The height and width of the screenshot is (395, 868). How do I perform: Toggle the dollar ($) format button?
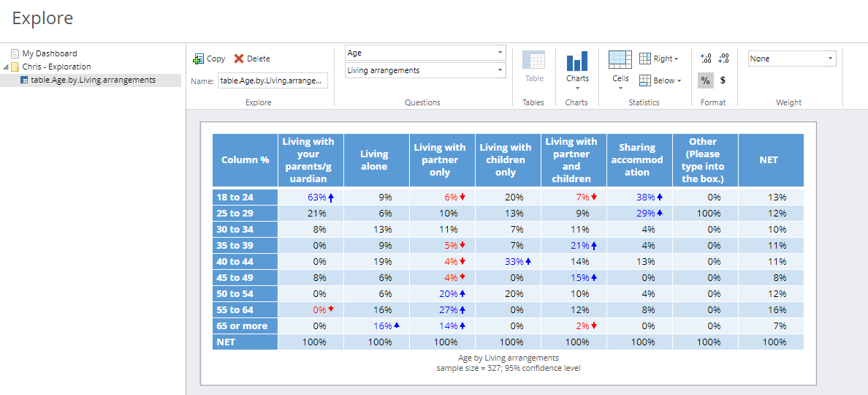click(x=723, y=80)
